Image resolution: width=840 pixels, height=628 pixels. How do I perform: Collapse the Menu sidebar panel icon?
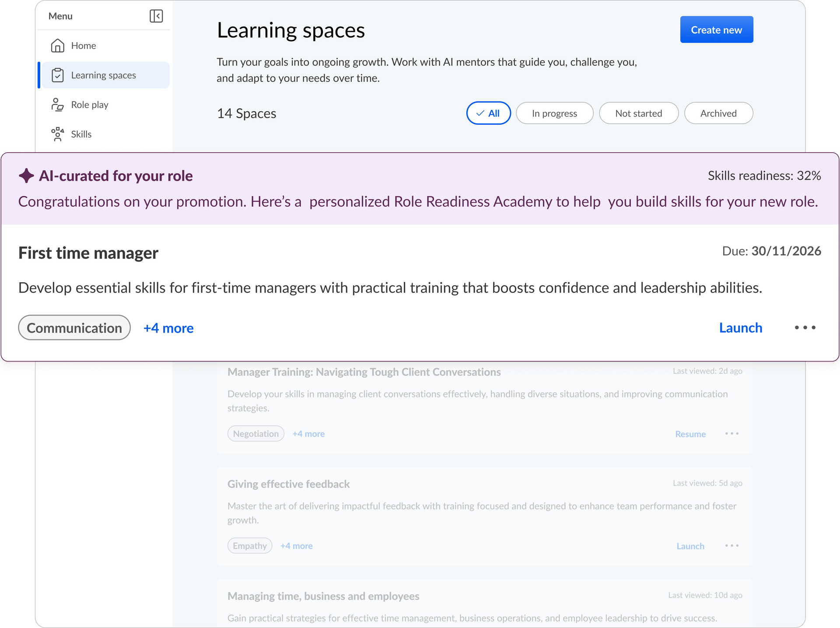156,16
